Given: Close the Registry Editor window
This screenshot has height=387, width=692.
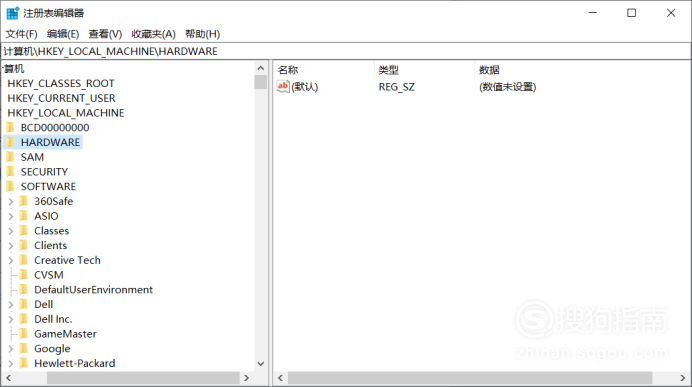Looking at the screenshot, I should pos(671,13).
